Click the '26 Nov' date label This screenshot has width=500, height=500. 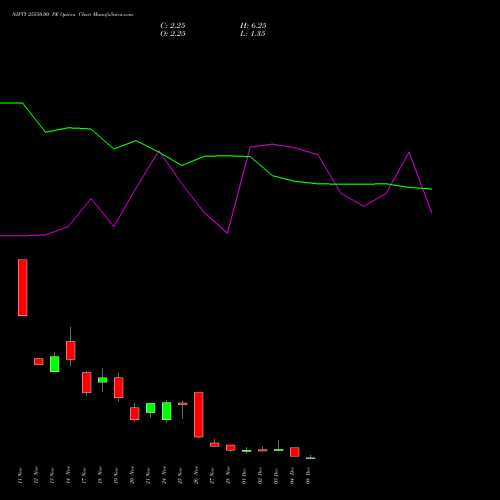196,476
